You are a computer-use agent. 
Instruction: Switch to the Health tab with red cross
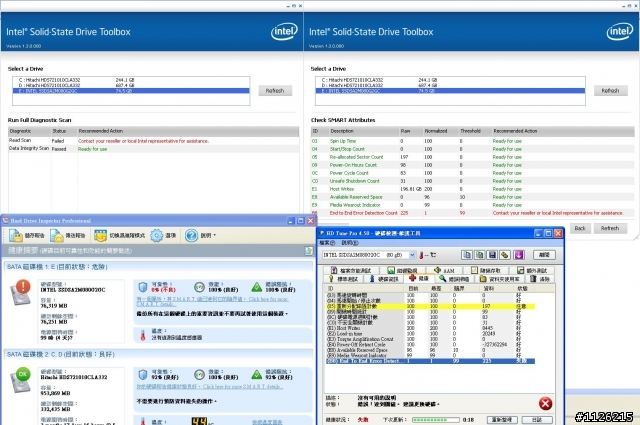coord(419,278)
